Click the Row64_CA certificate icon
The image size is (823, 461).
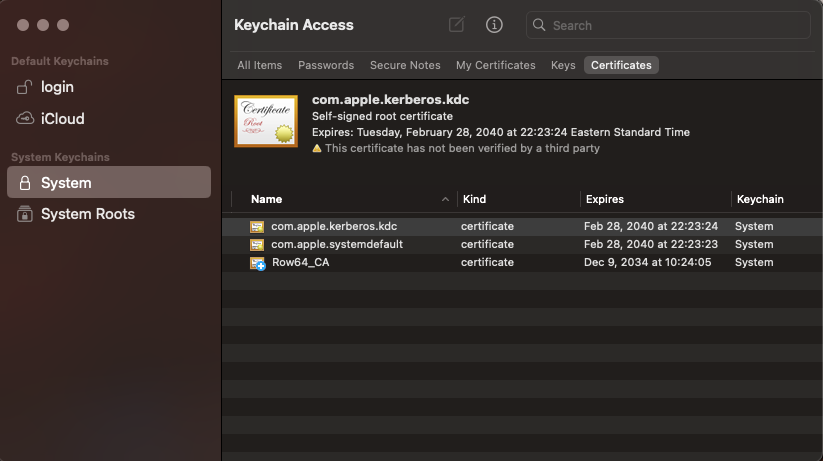click(257, 262)
